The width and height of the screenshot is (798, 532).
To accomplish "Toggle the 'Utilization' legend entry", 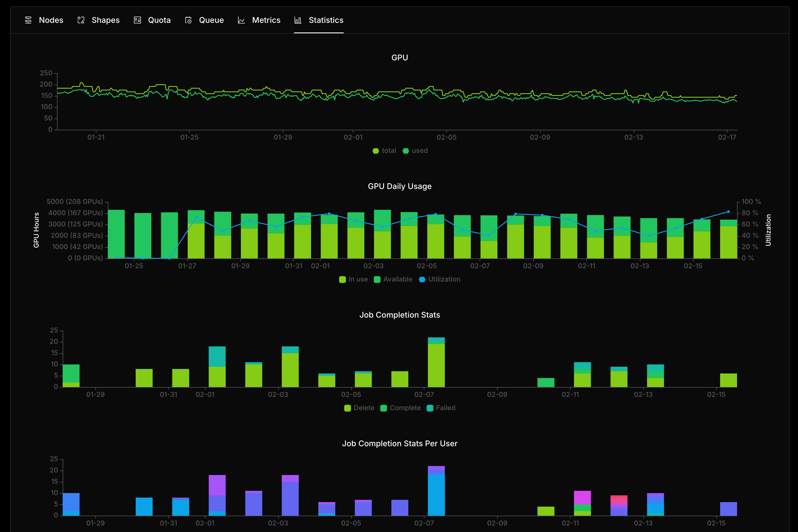I will pyautogui.click(x=440, y=280).
